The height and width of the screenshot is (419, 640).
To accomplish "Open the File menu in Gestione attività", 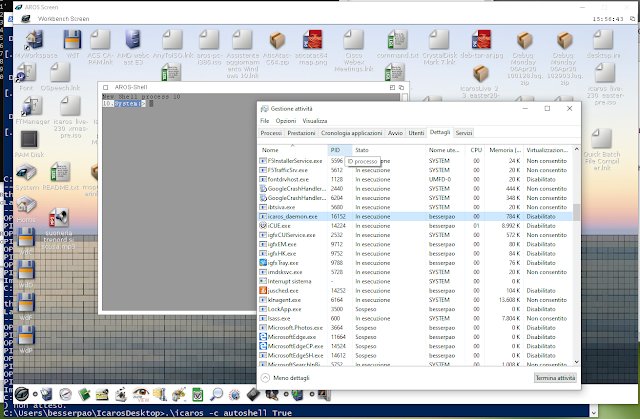I will tap(264, 121).
